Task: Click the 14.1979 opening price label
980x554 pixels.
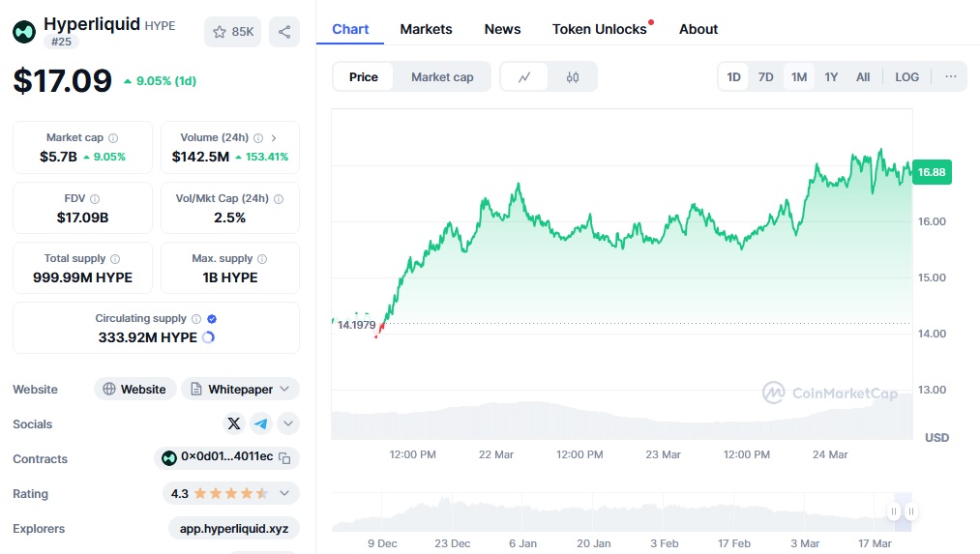Action: [357, 325]
